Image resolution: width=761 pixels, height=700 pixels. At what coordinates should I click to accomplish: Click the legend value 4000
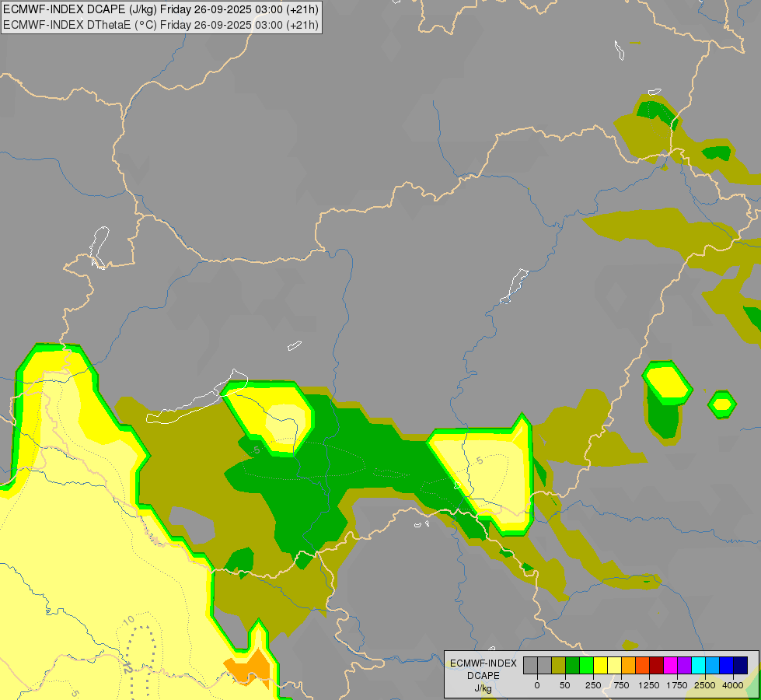tap(733, 685)
